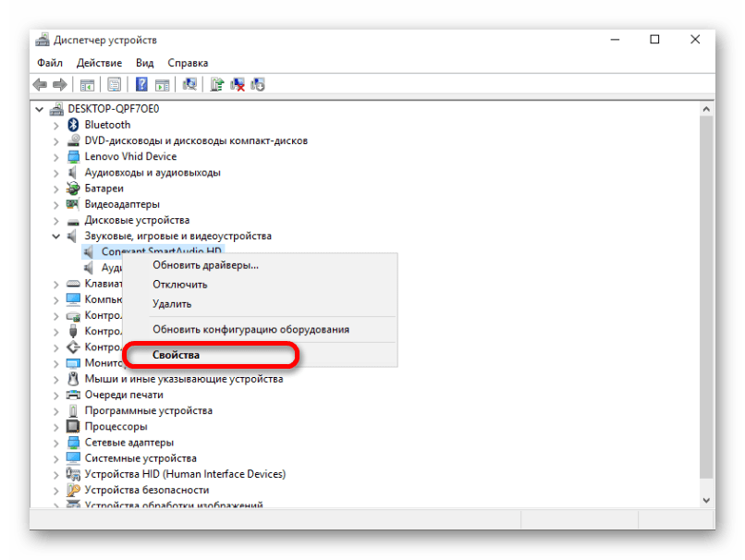Expand the Bluetooth category
The width and height of the screenshot is (745, 560).
click(56, 126)
